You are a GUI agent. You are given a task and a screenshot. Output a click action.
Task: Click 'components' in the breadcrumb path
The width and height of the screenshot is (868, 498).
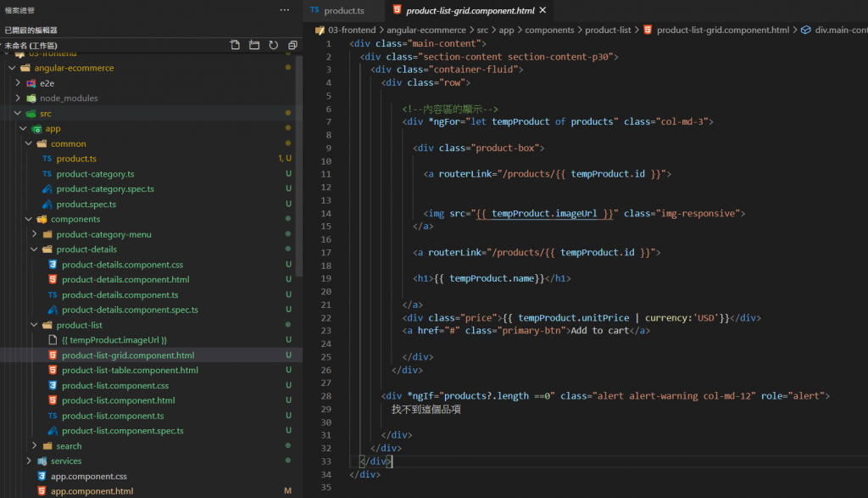click(x=548, y=30)
